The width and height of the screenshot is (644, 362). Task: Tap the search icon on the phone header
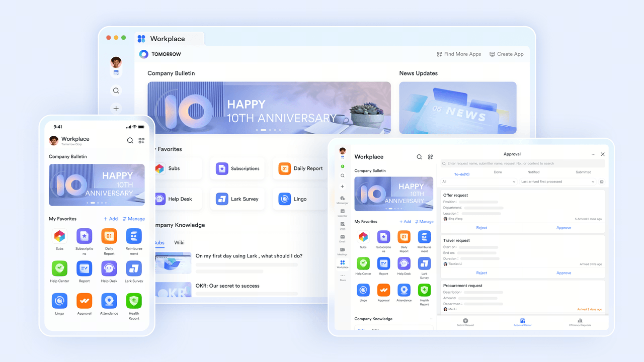pos(130,141)
